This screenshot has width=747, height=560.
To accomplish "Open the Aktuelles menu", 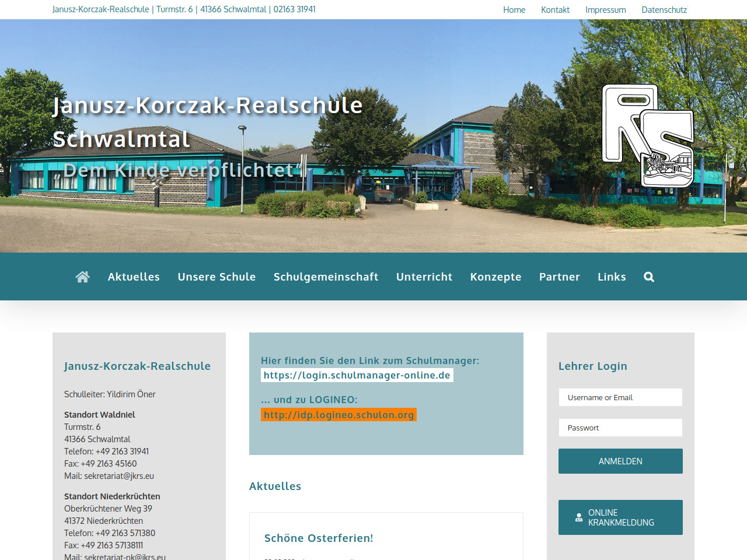I will point(134,277).
